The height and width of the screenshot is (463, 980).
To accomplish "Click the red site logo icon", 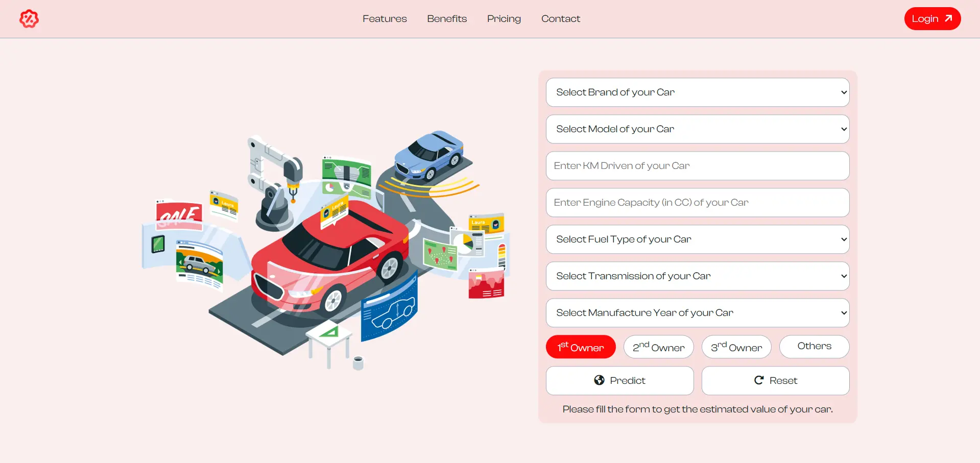I will tap(29, 19).
